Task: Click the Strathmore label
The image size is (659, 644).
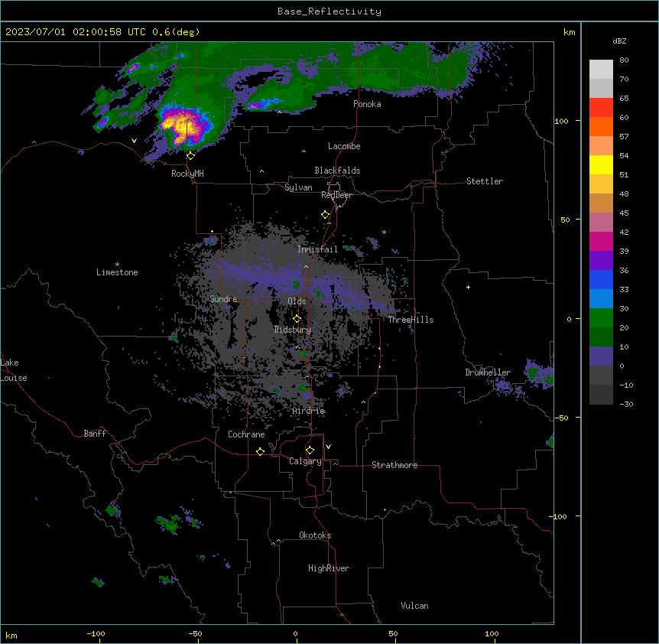Action: (394, 465)
